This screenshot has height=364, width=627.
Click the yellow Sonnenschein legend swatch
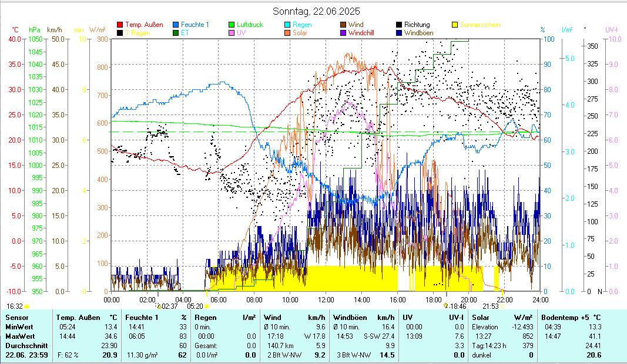click(455, 25)
